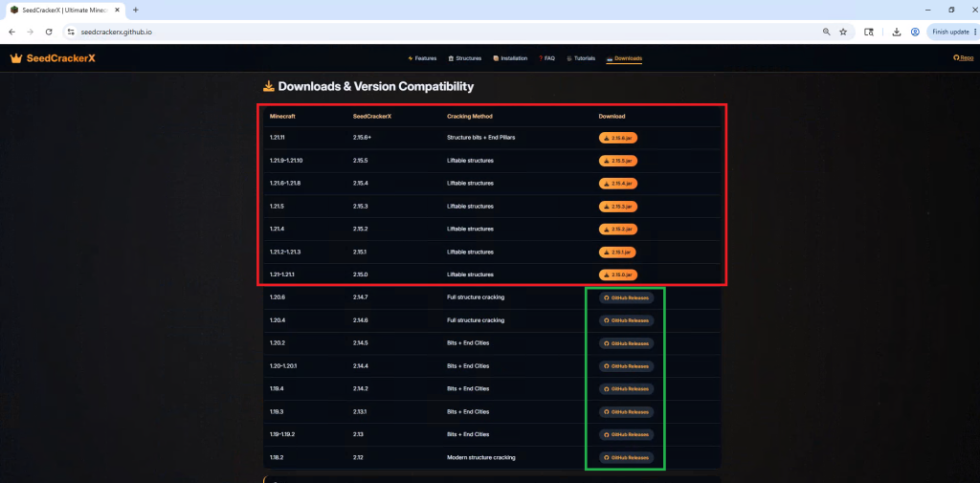The image size is (980, 483).
Task: Click the Download column header
Action: click(612, 117)
